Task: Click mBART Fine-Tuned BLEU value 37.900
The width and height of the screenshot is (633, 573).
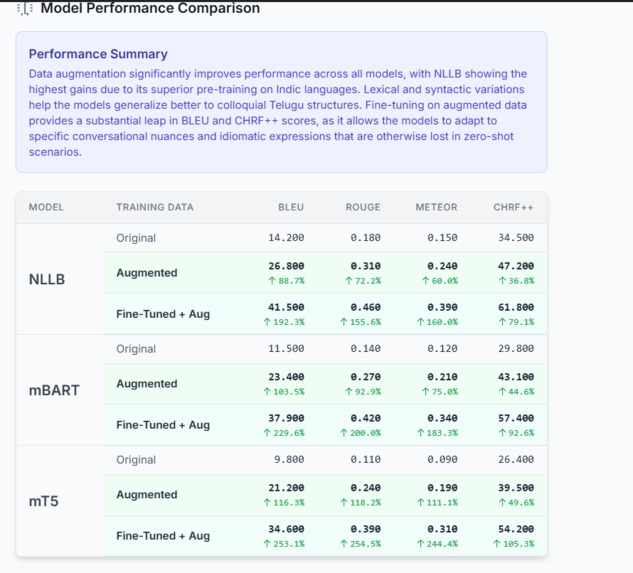Action: [286, 418]
